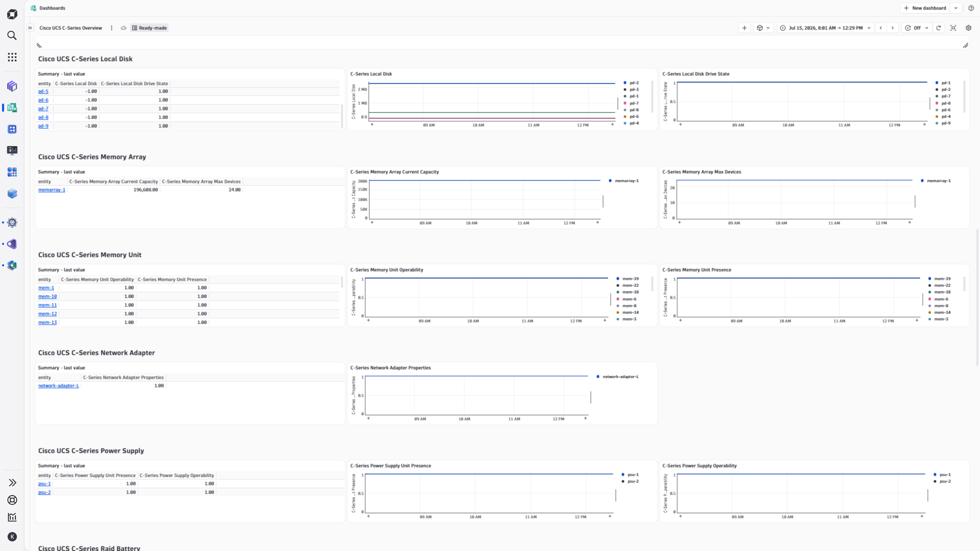The height and width of the screenshot is (551, 980).
Task: Open the mem-10 entity link
Action: pyautogui.click(x=47, y=296)
